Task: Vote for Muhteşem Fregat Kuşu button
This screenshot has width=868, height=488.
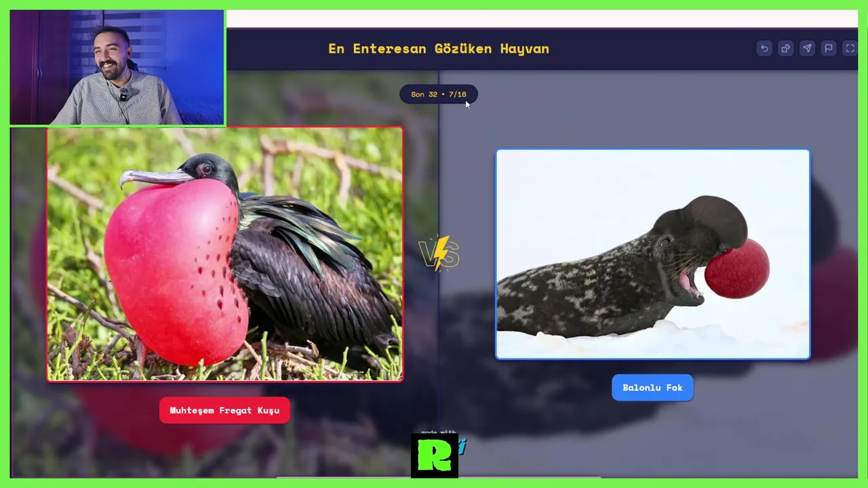Action: pyautogui.click(x=224, y=411)
